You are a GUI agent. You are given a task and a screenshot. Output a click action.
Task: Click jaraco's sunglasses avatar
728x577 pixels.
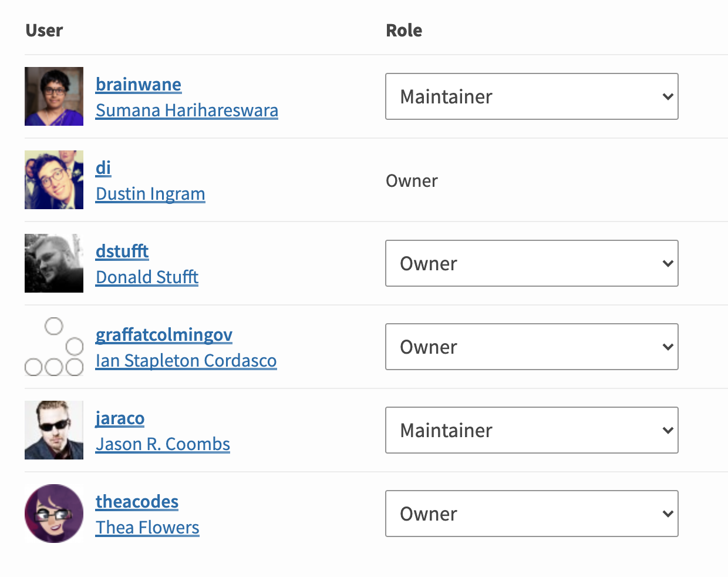(x=53, y=430)
